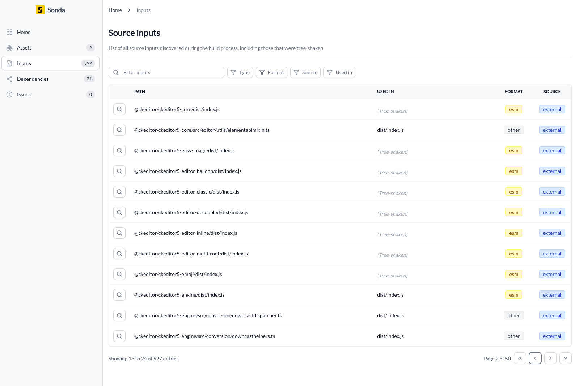The image size is (588, 386).
Task: Click the Showing 13 to 24 entries text
Action: point(144,359)
